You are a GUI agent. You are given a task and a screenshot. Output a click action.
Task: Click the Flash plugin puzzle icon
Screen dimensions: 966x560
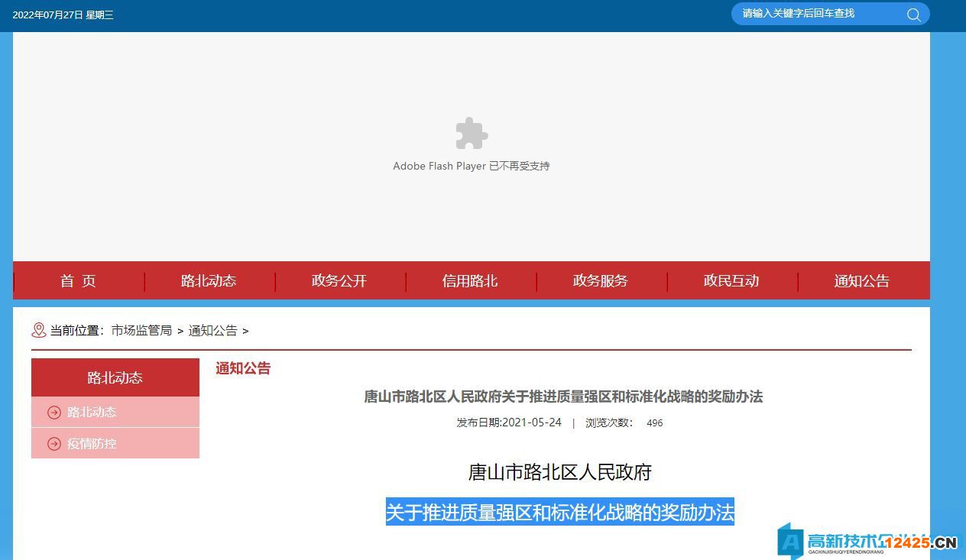(472, 134)
